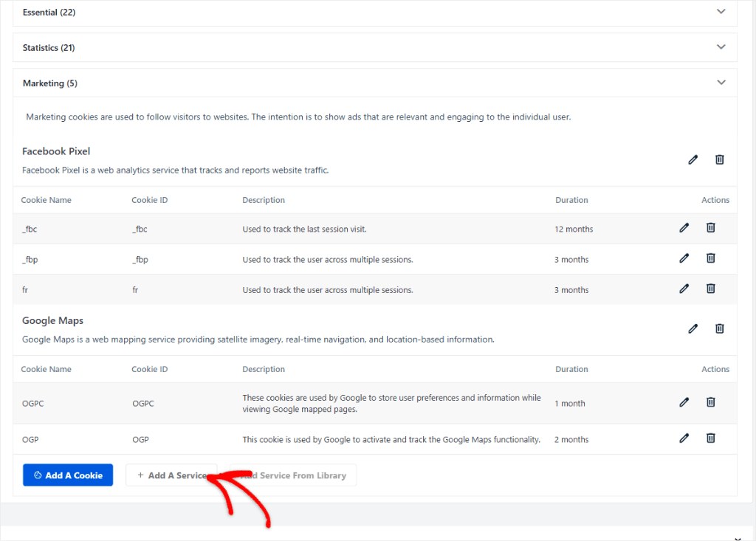This screenshot has width=756, height=541.
Task: Click the _fbp row '3 months' duration
Action: pyautogui.click(x=571, y=259)
